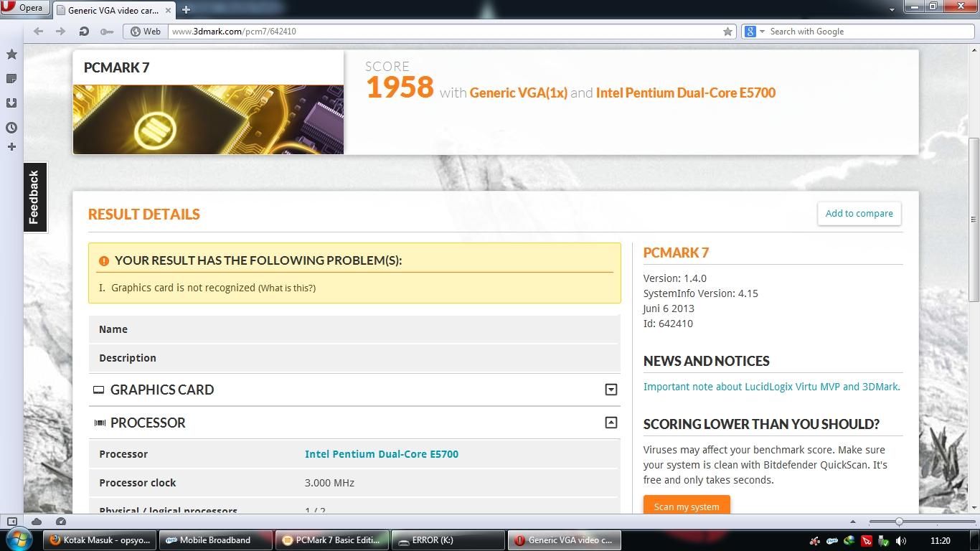Click the volume speaker tray icon

pos(900,541)
